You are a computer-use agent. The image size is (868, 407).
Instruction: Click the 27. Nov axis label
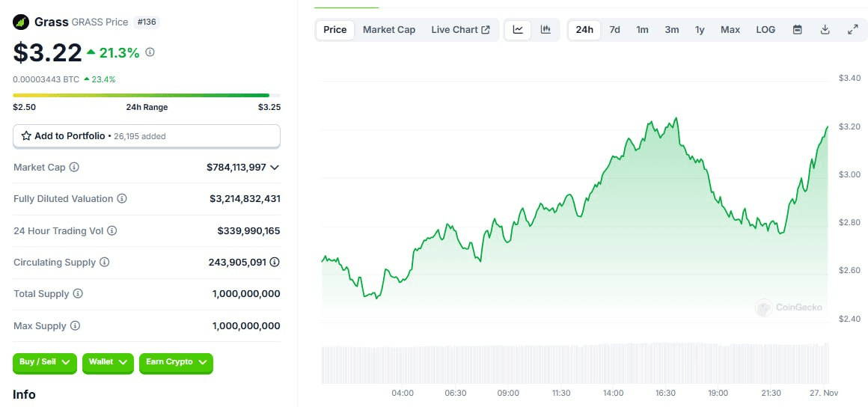tap(825, 393)
